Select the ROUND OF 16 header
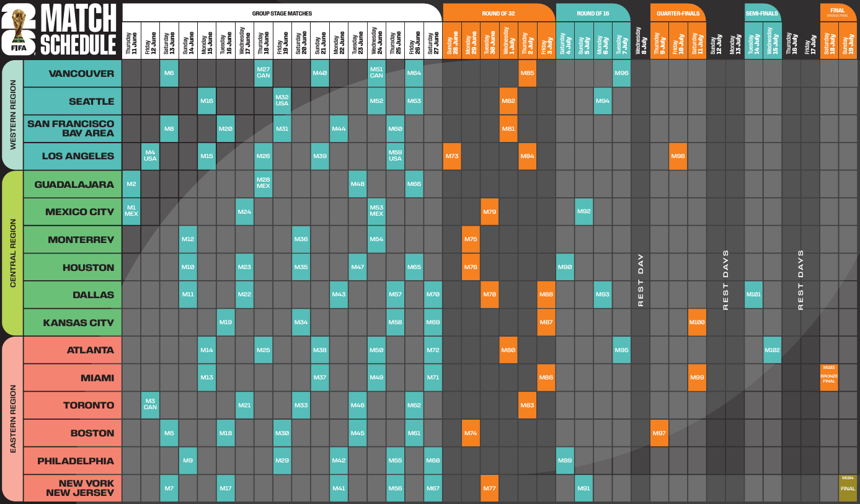The image size is (860, 504). [593, 13]
